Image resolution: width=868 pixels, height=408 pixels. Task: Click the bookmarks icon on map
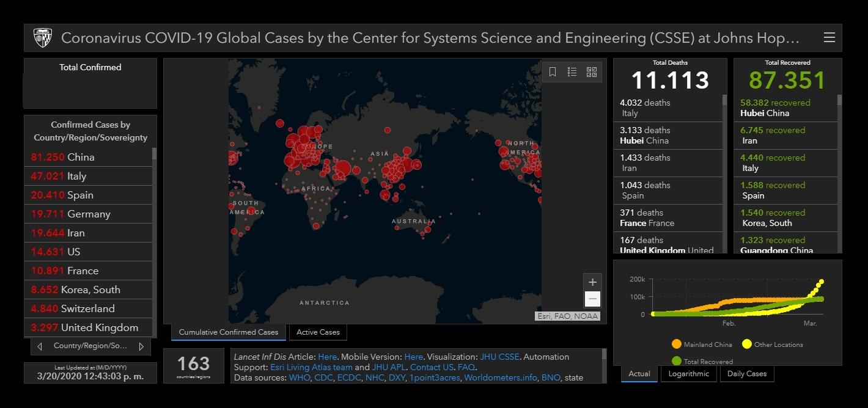pos(553,72)
